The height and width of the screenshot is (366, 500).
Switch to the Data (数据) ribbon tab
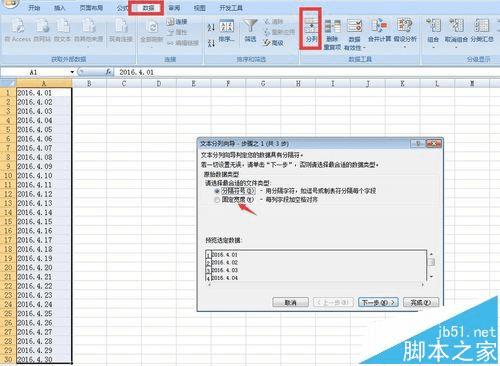148,8
